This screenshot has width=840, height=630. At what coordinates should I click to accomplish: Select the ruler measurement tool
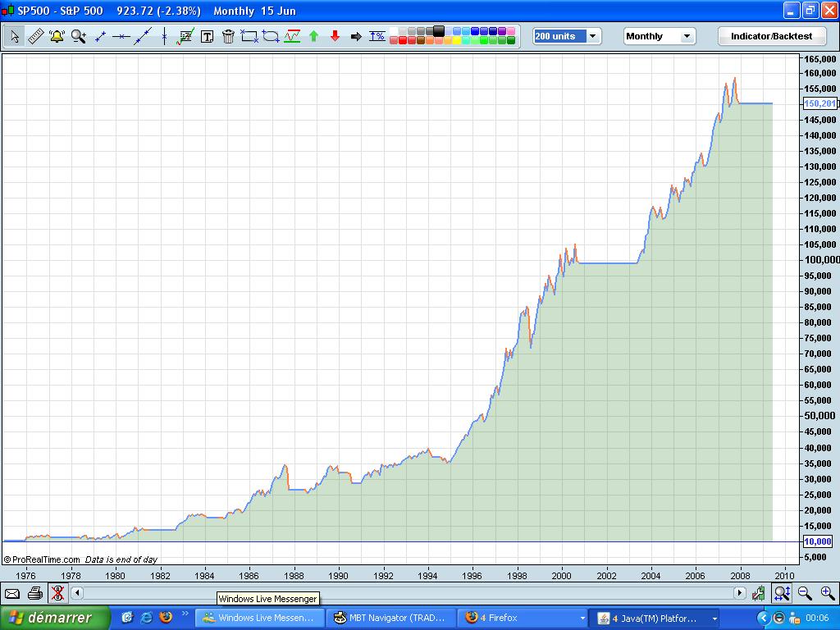[x=34, y=36]
